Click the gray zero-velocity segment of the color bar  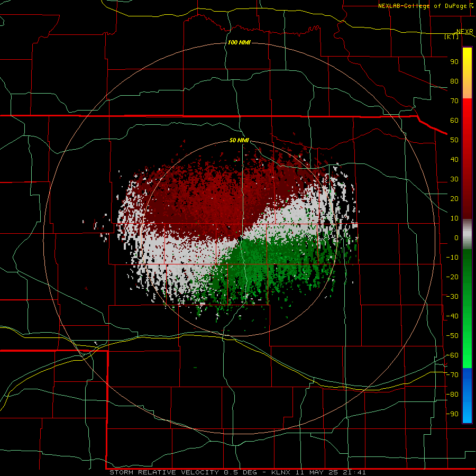pos(467,234)
